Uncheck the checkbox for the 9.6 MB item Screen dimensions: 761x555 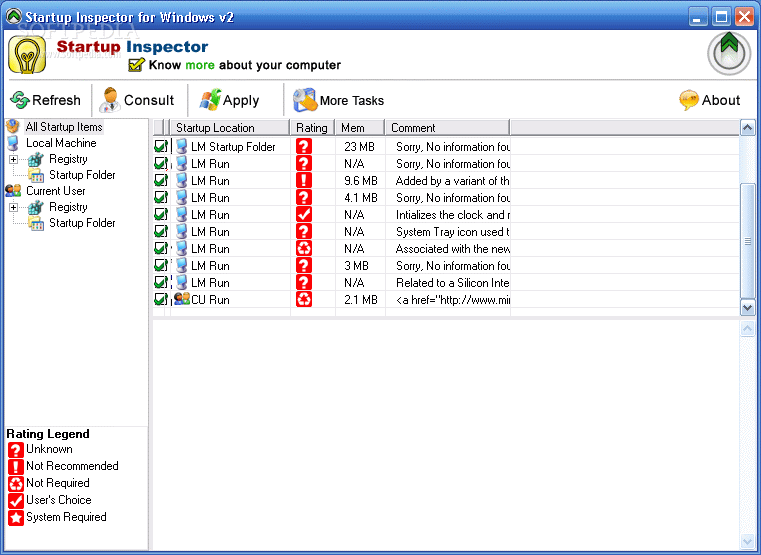[161, 180]
